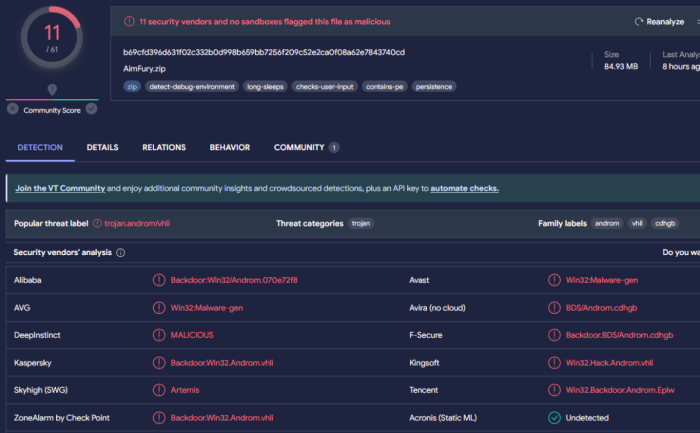Click the Kaspersky vendor name
The width and height of the screenshot is (700, 433).
pyautogui.click(x=33, y=363)
